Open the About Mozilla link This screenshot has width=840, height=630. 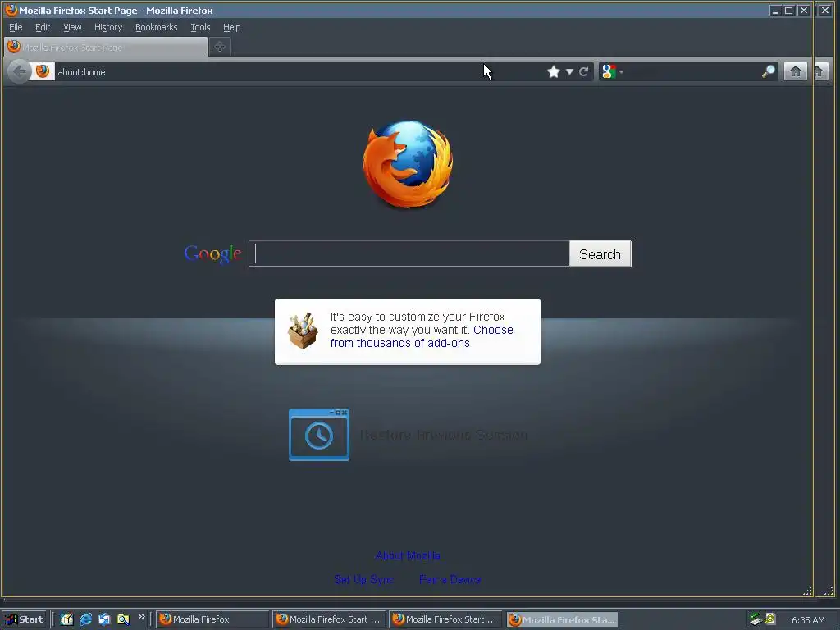coord(408,555)
